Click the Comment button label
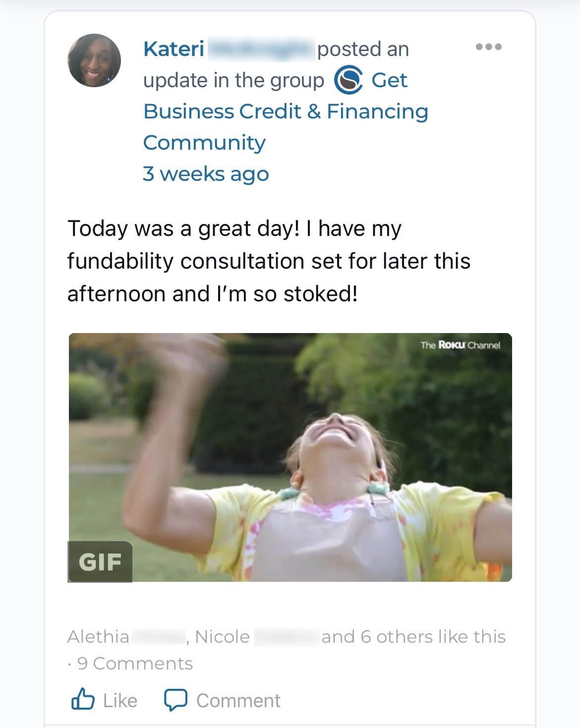Viewport: 580px width, 728px height. tap(238, 701)
